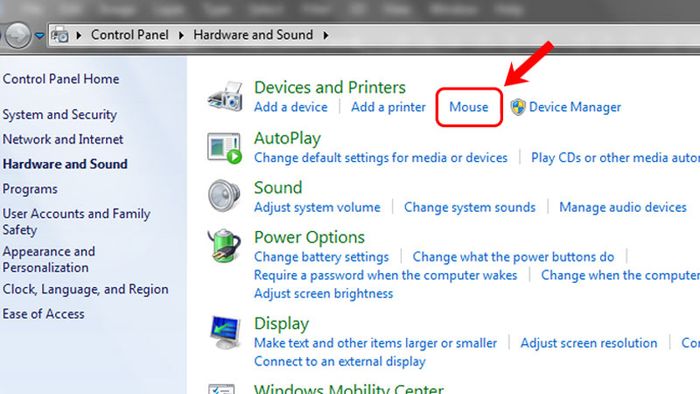Open the Power Options heading
This screenshot has height=394, width=700.
pos(309,237)
